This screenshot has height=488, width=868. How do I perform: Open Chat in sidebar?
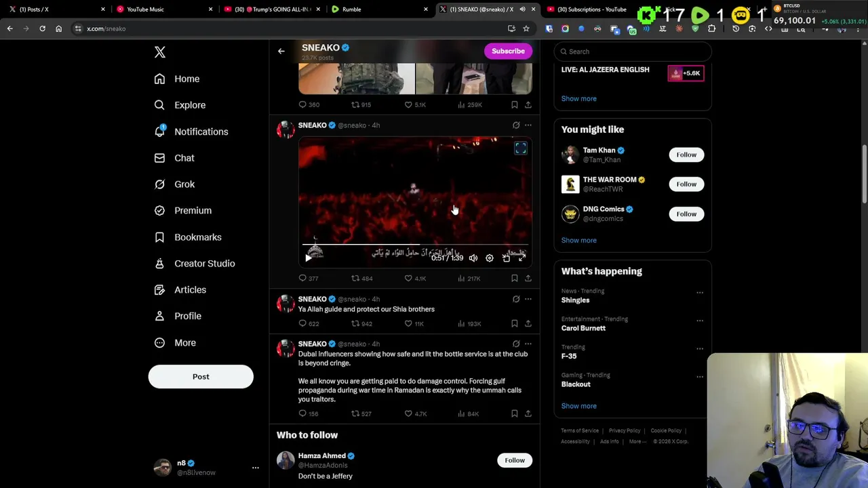[174, 158]
